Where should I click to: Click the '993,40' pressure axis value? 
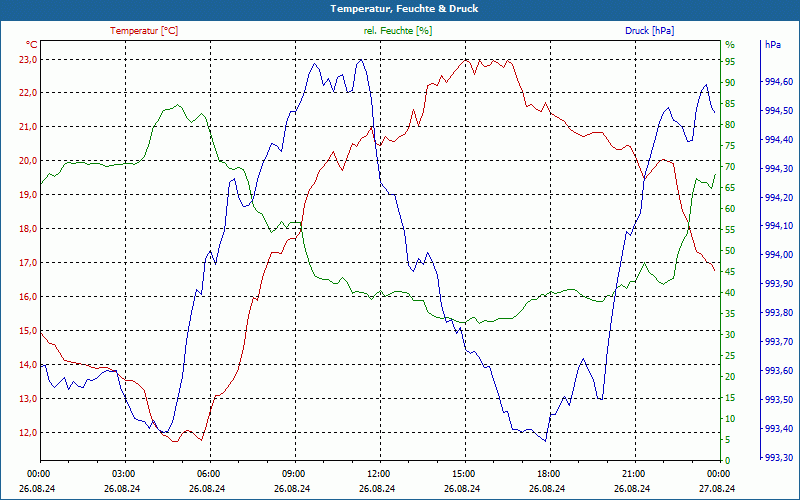[779, 429]
